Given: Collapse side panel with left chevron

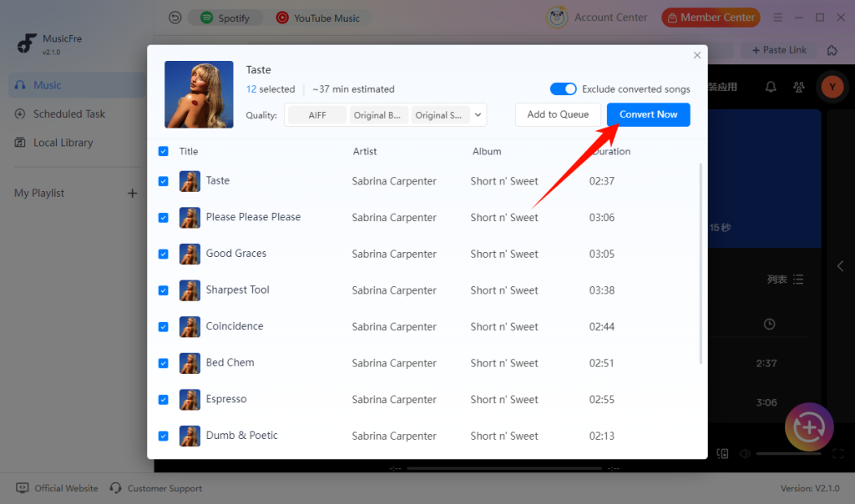Looking at the screenshot, I should 840,266.
